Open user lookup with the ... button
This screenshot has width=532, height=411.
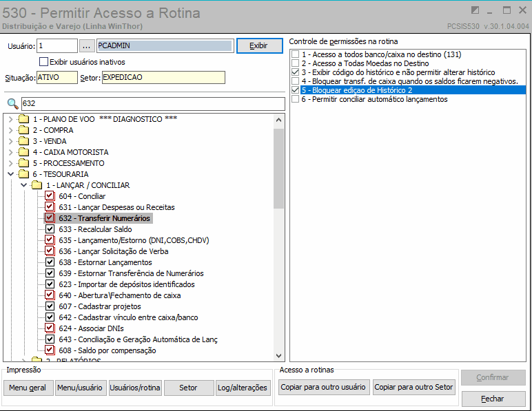pos(87,45)
